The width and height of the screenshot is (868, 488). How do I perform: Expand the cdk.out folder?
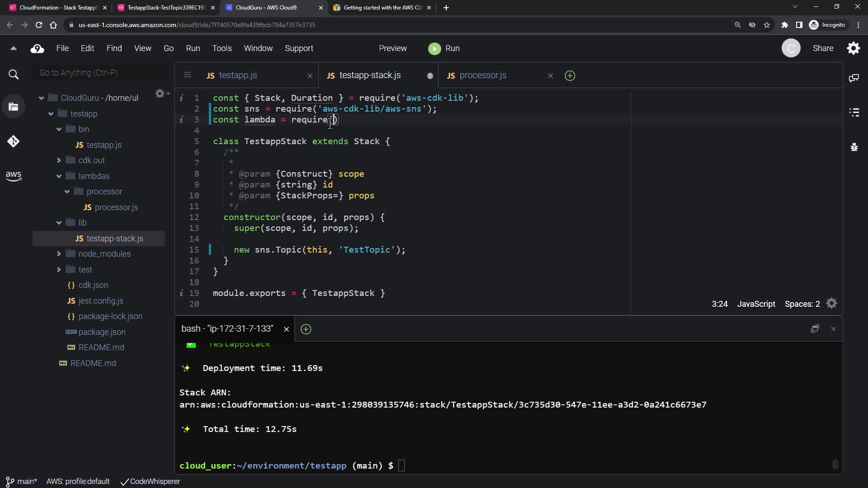(59, 160)
